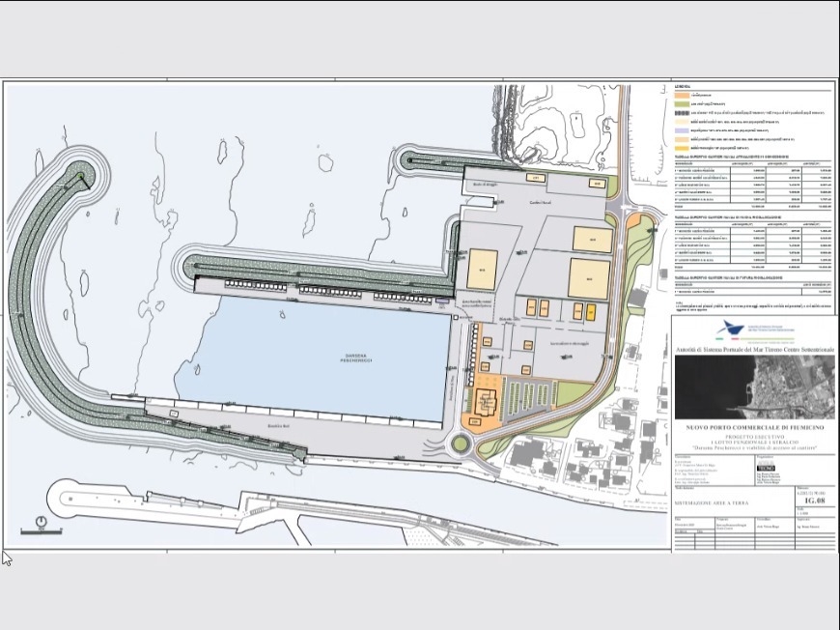
Task: Pick the black hatched legend swatch
Action: pos(681,113)
